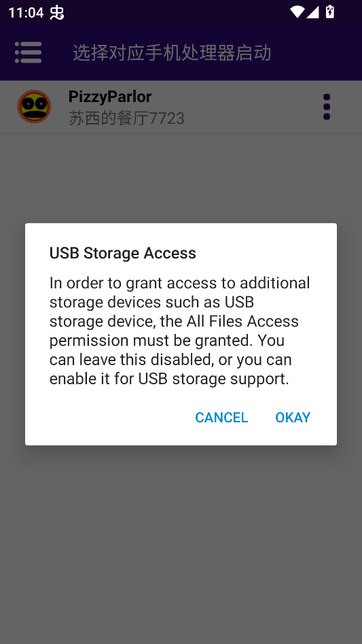The width and height of the screenshot is (362, 644).
Task: Tap the dimmed area between the list and the dialog
Action: [181, 178]
